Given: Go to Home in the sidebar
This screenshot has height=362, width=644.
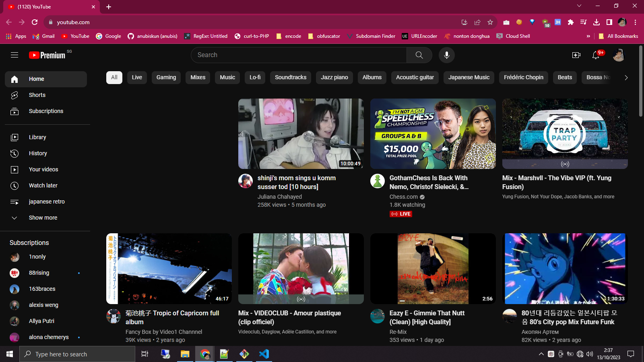Looking at the screenshot, I should click(46, 79).
